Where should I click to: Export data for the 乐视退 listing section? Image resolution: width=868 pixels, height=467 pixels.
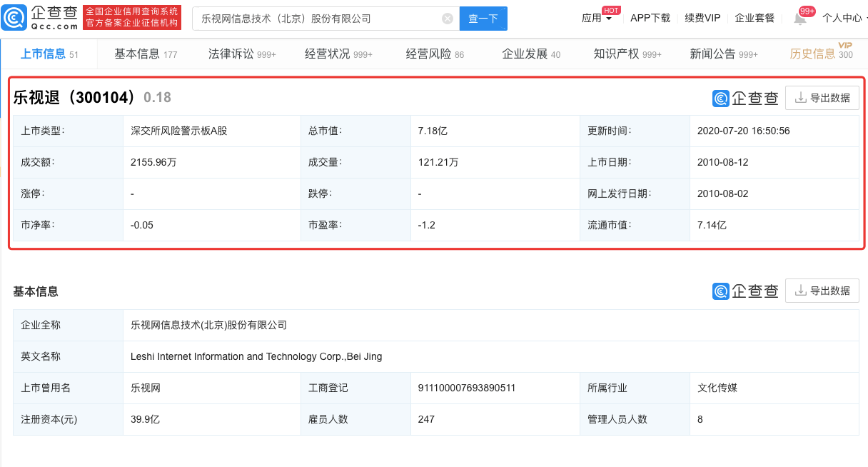pos(822,98)
